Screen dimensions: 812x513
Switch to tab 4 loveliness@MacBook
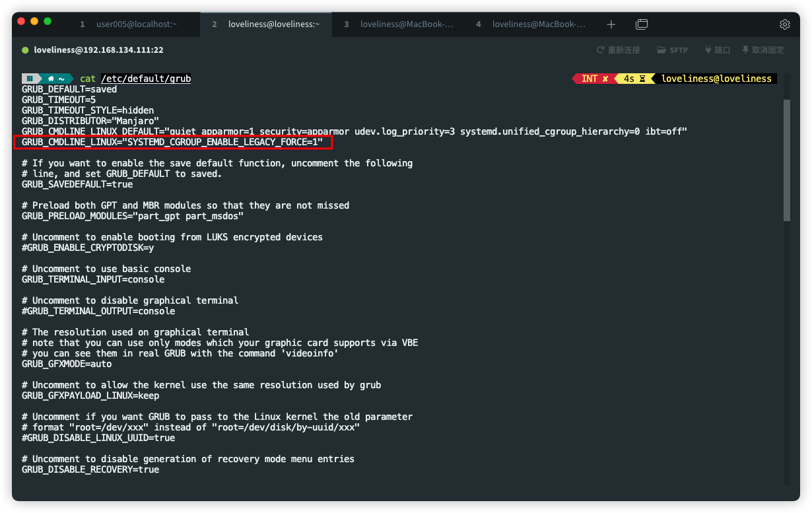click(x=530, y=24)
